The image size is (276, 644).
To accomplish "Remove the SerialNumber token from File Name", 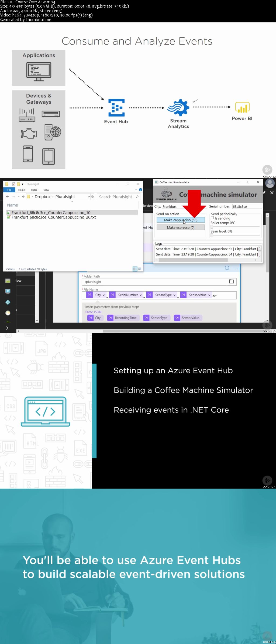I will [141, 295].
